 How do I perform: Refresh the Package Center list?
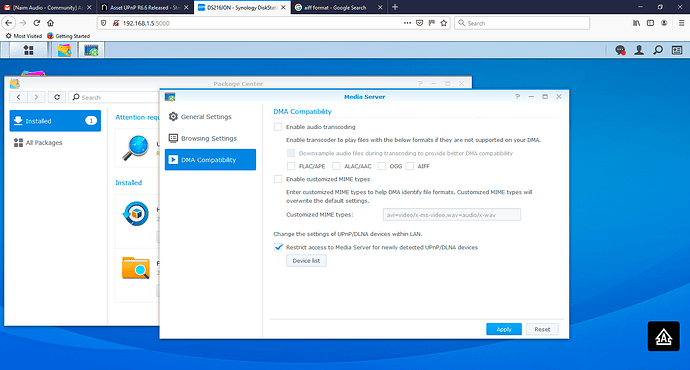point(57,97)
